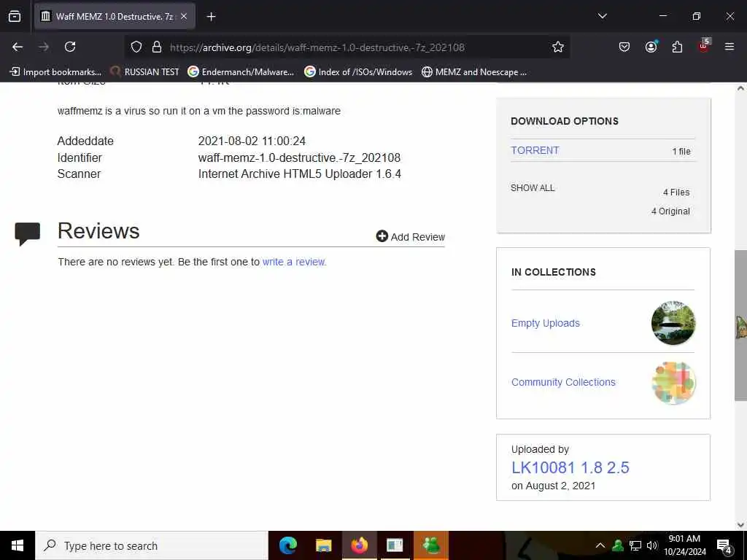View site security padlock info
This screenshot has width=747, height=560.
click(x=157, y=47)
